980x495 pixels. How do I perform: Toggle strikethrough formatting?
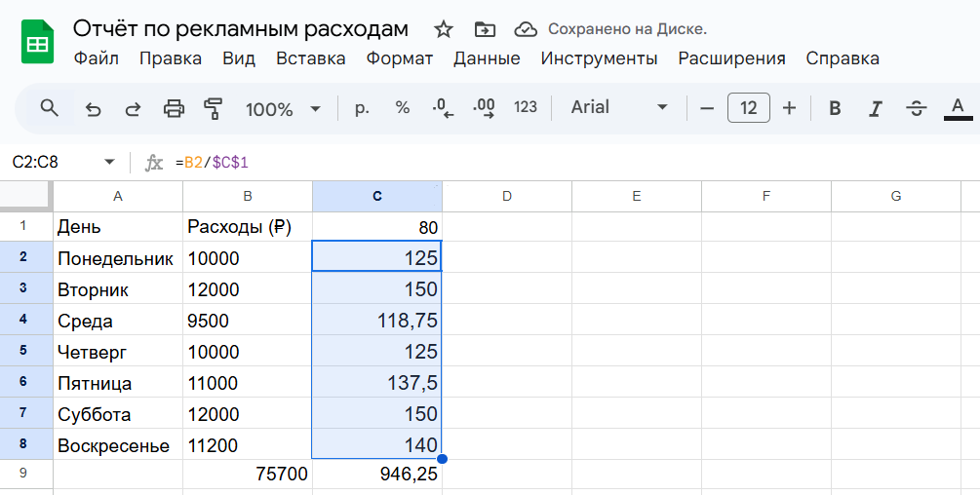(916, 108)
